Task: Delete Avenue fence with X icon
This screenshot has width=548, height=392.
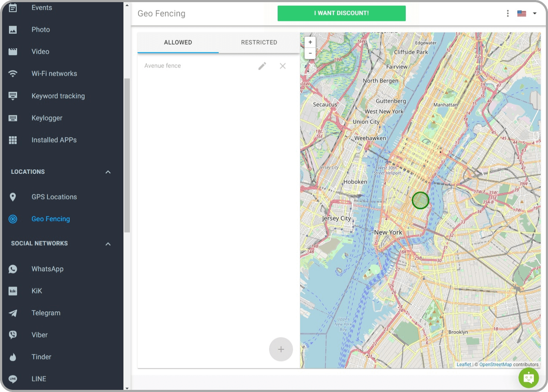Action: pos(283,66)
